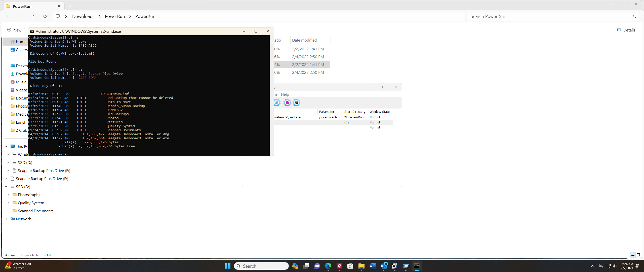Switch to the large thumbnails view in the status bar
Screen dimensions: 644x272
click(638, 255)
